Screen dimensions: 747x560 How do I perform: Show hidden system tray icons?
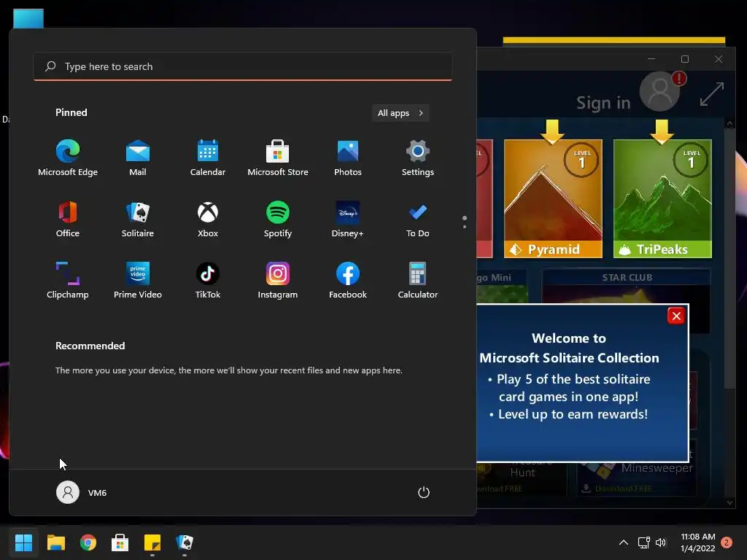pyautogui.click(x=623, y=542)
